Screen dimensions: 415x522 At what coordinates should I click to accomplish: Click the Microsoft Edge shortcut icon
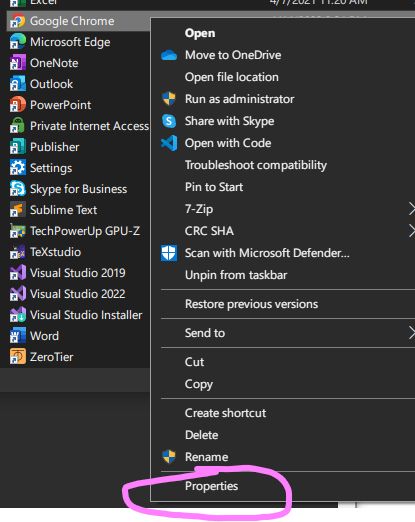click(18, 42)
